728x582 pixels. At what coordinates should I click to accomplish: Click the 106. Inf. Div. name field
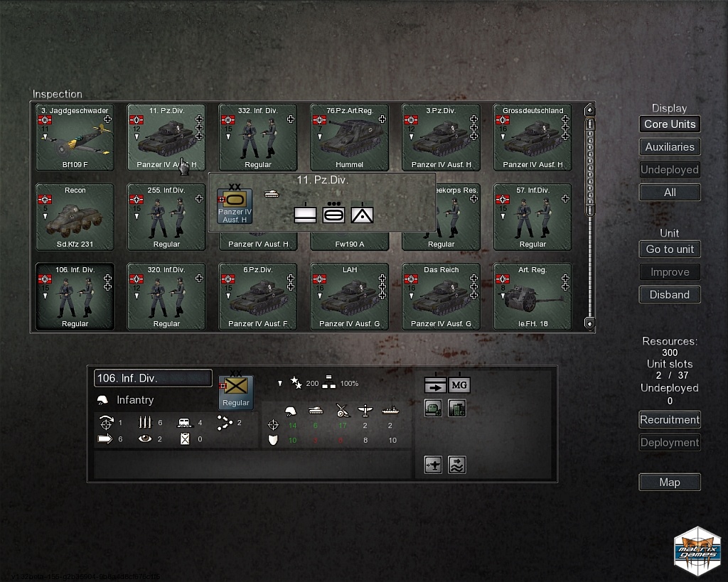click(x=153, y=378)
